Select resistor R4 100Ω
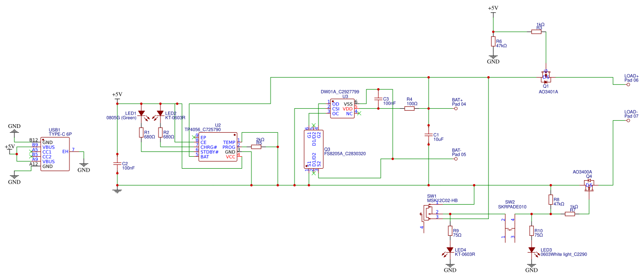The image size is (644, 278). click(409, 109)
